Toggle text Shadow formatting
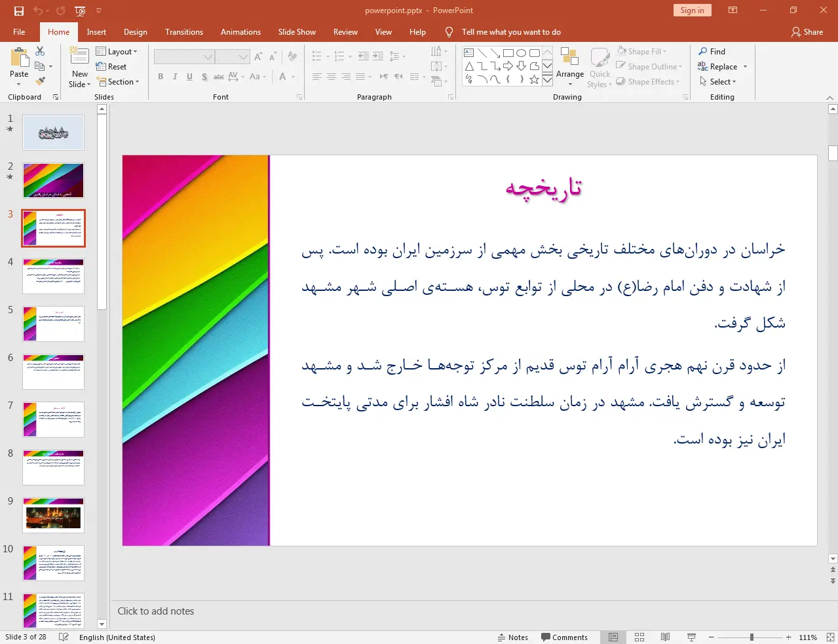This screenshot has height=644, width=838. pyautogui.click(x=204, y=77)
